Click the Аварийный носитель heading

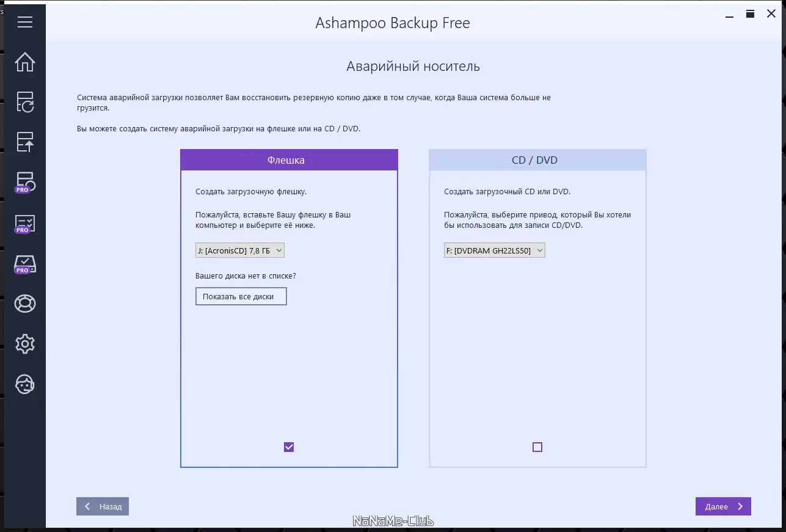413,67
